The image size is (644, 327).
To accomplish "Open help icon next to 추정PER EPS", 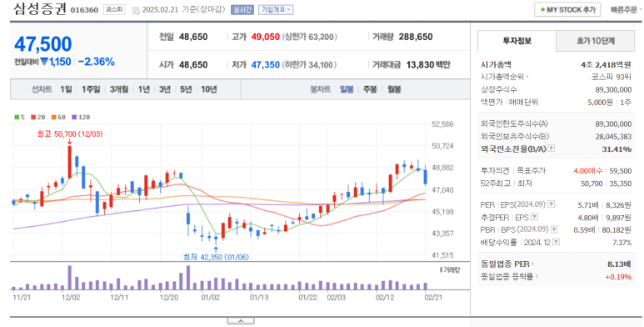I will 534,217.
